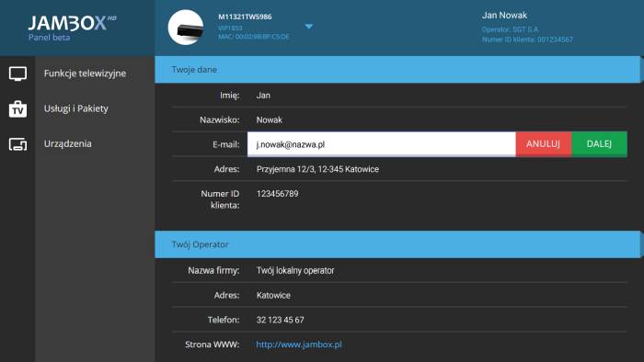Viewport: 644px width, 362px height.
Task: Select device name M11321TW5986
Action: pos(245,17)
